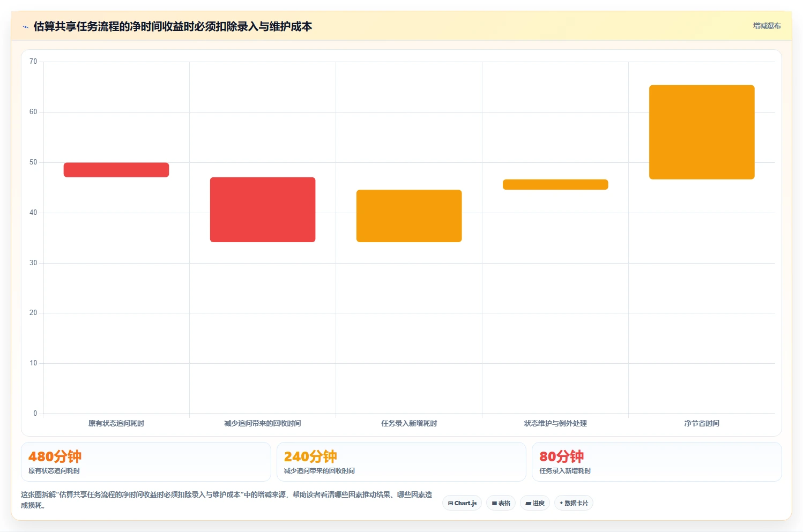Click the x-axis label 减少追问带来的回收时间
Screen dimensions: 803x532
coord(263,423)
